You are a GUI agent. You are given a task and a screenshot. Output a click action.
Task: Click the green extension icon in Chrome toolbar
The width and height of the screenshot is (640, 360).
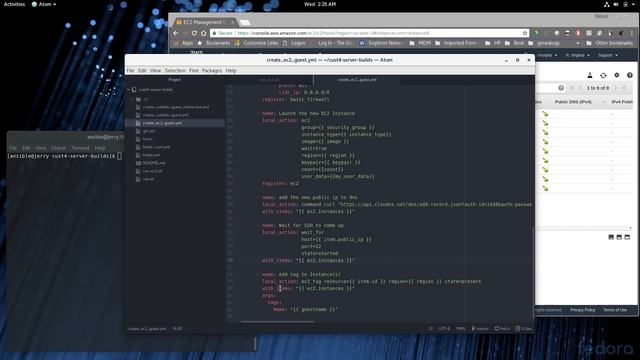point(536,33)
